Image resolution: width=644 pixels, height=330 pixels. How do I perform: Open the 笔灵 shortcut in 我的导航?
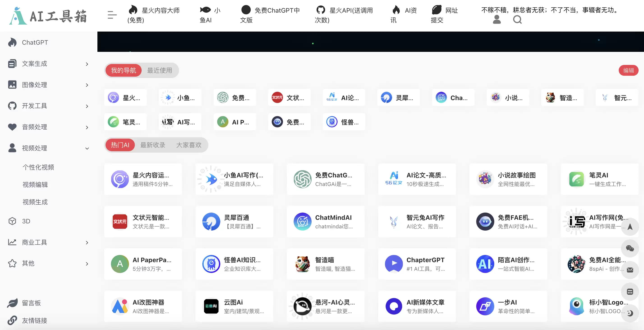126,122
